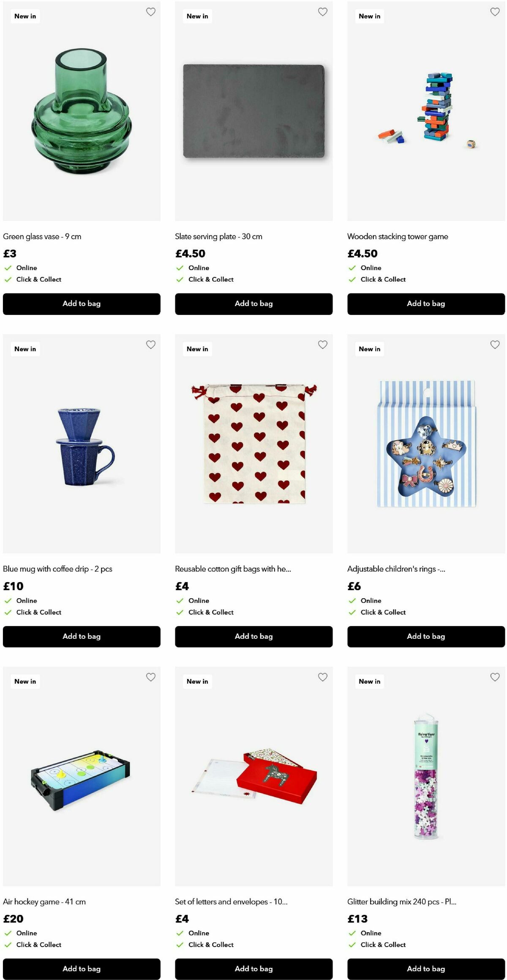
Task: Add Slate serving plate to bag
Action: (253, 304)
